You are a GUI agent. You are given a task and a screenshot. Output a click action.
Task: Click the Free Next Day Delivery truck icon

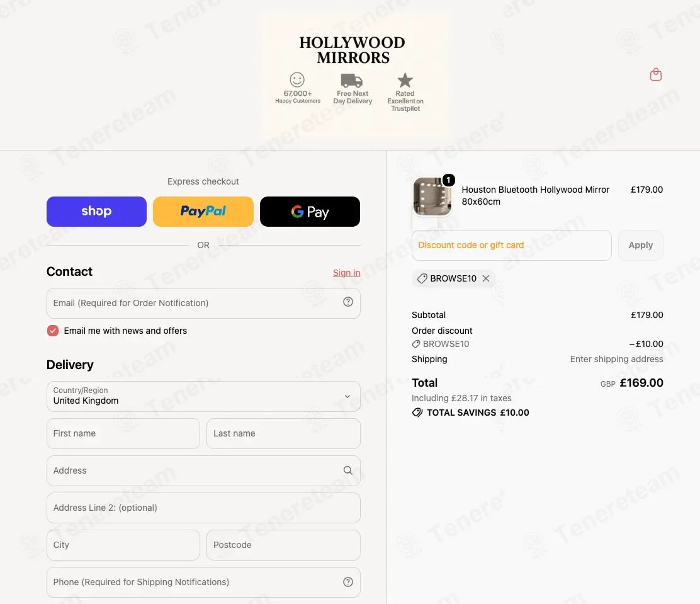(352, 81)
